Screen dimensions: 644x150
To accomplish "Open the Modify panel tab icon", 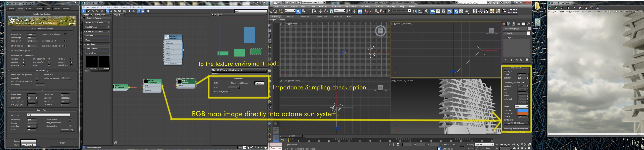I will click(x=509, y=24).
